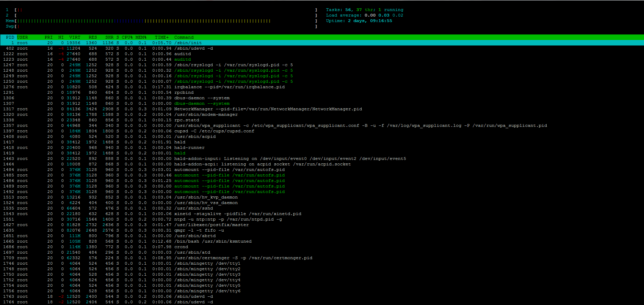Image resolution: width=644 pixels, height=305 pixels.
Task: Select the wpa_supplicant process row
Action: [x=322, y=125]
